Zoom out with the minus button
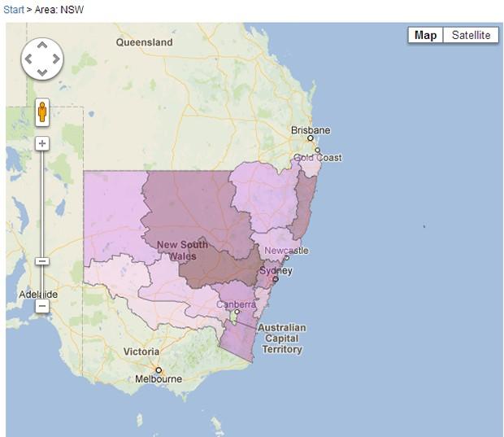This screenshot has width=504, height=437. (42, 306)
